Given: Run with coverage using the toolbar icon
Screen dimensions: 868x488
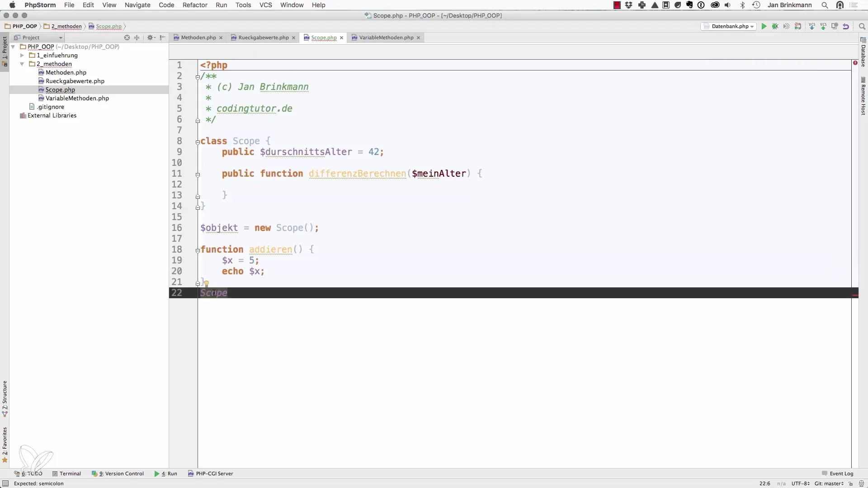Looking at the screenshot, I should pyautogui.click(x=787, y=26).
